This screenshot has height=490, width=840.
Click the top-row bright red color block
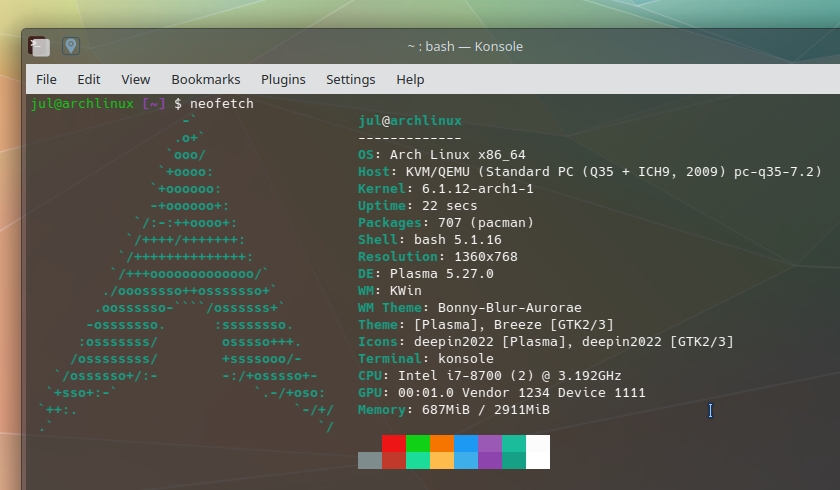(394, 443)
